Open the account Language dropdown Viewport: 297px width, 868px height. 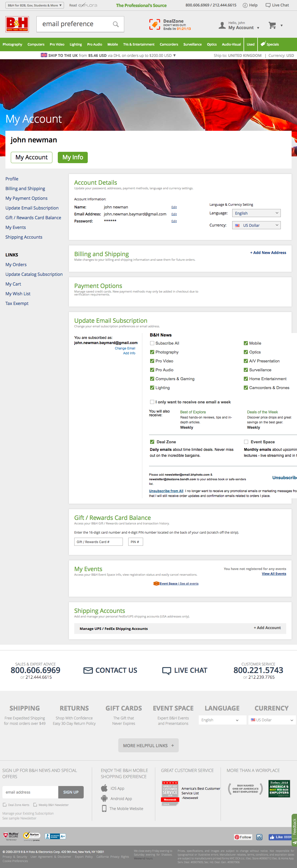point(256,213)
